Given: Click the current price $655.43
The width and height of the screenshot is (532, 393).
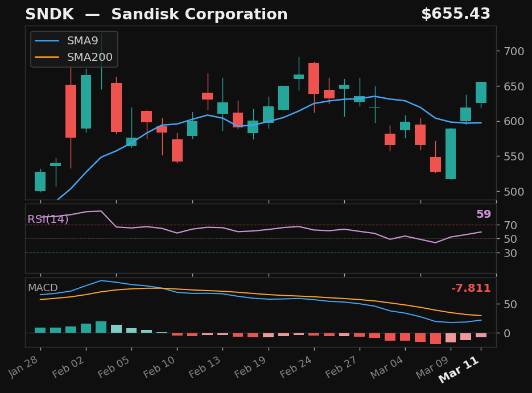Looking at the screenshot, I should [456, 13].
